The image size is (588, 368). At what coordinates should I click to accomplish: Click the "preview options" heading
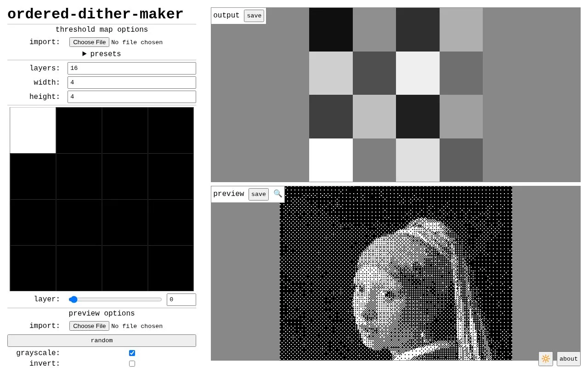102,314
